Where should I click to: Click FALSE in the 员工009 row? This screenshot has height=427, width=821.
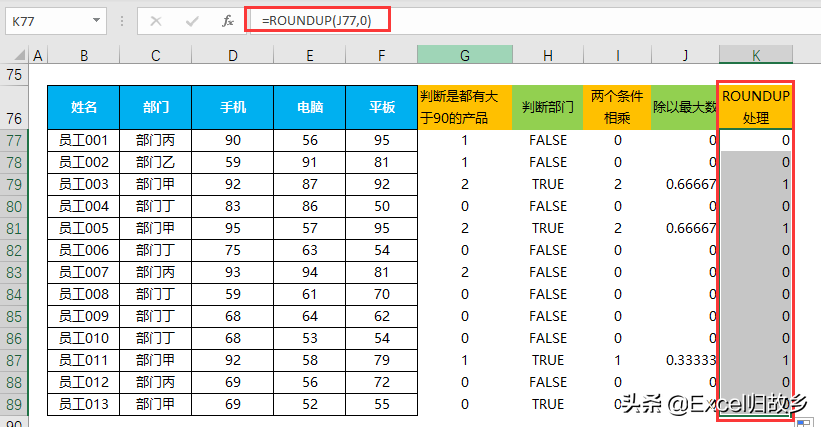point(548,316)
